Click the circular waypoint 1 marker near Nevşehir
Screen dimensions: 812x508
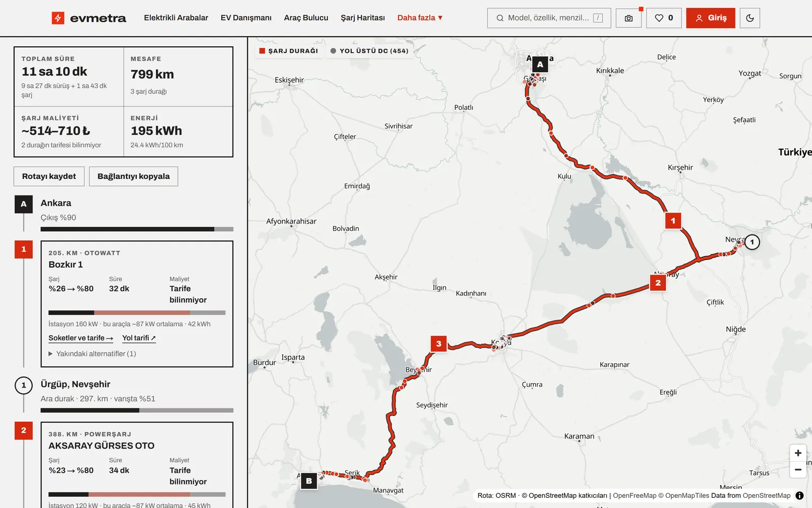pos(752,242)
